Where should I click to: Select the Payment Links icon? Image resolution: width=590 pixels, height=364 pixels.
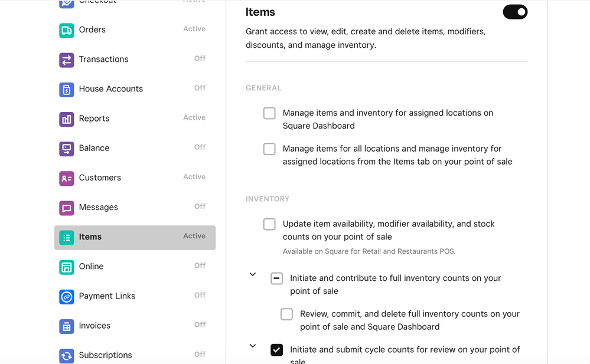[x=66, y=296]
